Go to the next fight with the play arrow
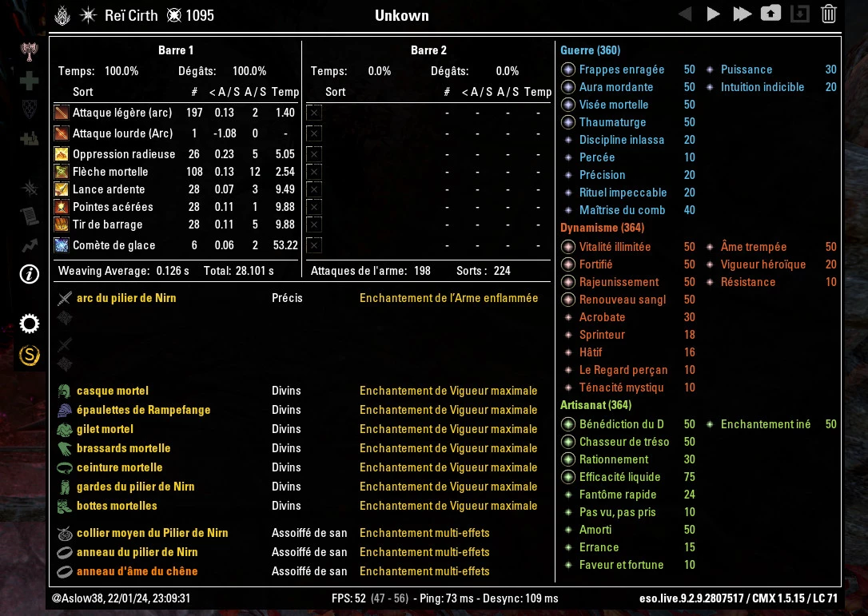Screen dimensions: 868x616 [713, 14]
